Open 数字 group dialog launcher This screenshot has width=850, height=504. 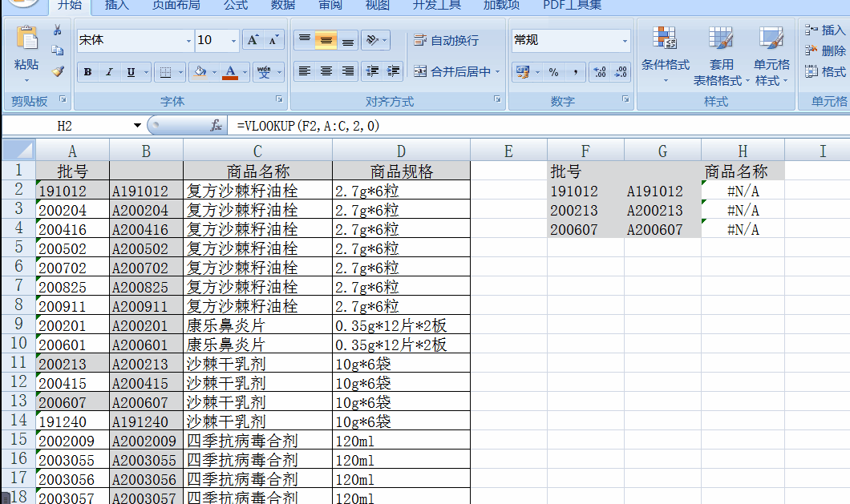click(x=625, y=99)
